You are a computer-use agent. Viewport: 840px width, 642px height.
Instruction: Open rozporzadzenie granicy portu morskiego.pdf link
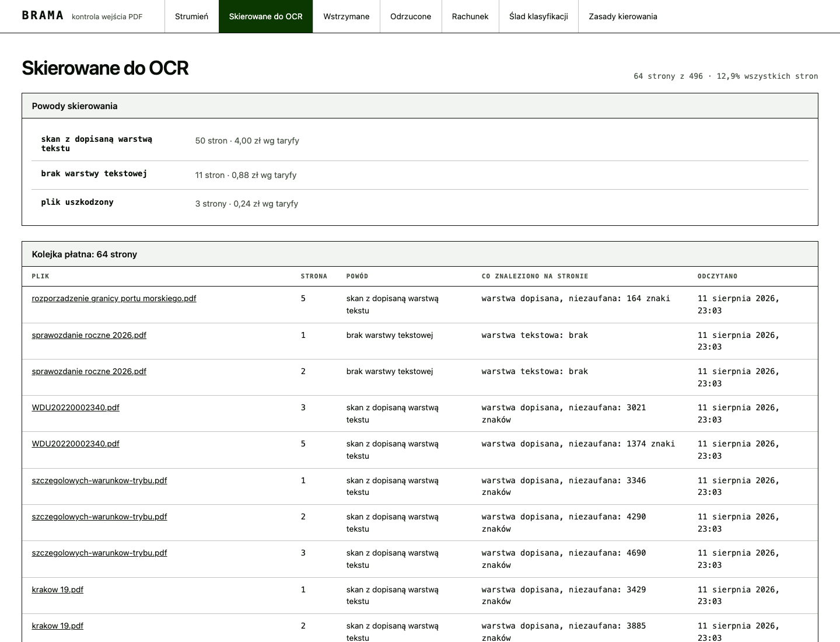point(114,298)
